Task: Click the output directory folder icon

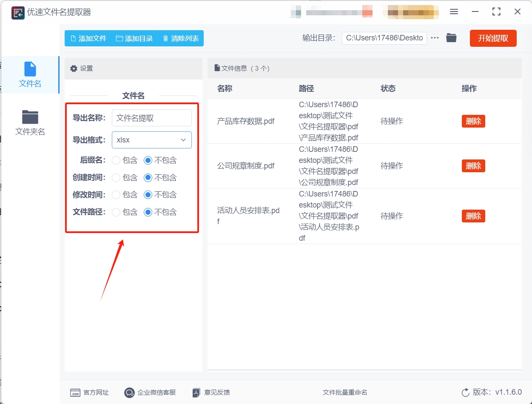Action: tap(451, 38)
